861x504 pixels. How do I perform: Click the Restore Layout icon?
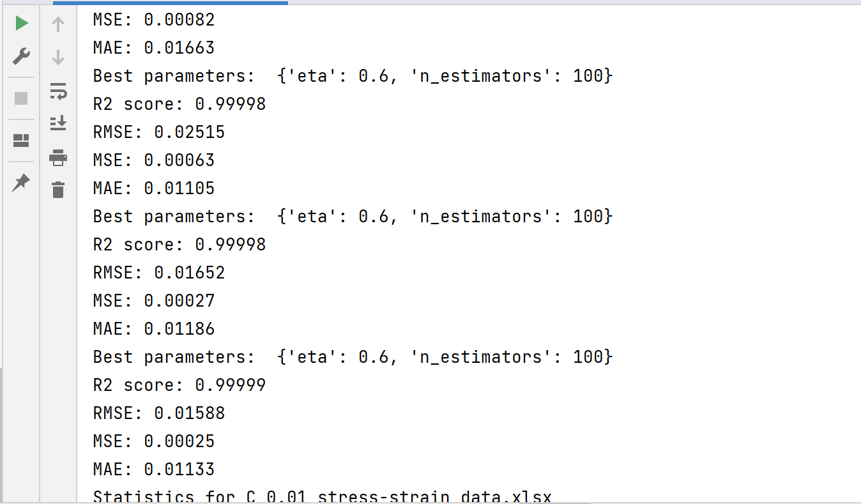pos(21,141)
